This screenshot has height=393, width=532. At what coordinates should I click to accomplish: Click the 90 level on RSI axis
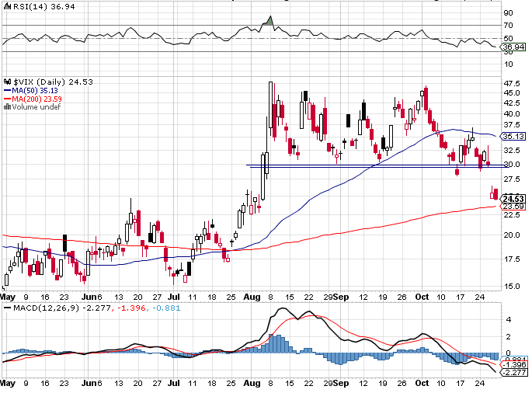pos(508,13)
